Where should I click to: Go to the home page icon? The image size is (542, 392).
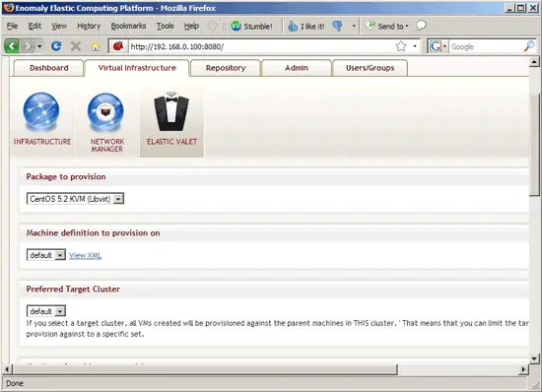point(96,46)
